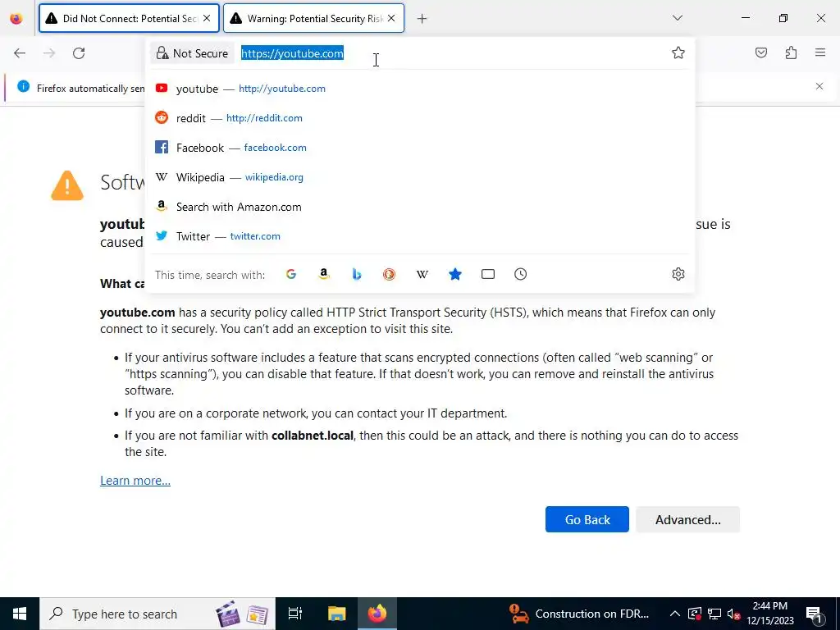Click the Windows security tray icon
Image resolution: width=840 pixels, height=630 pixels.
(695, 614)
